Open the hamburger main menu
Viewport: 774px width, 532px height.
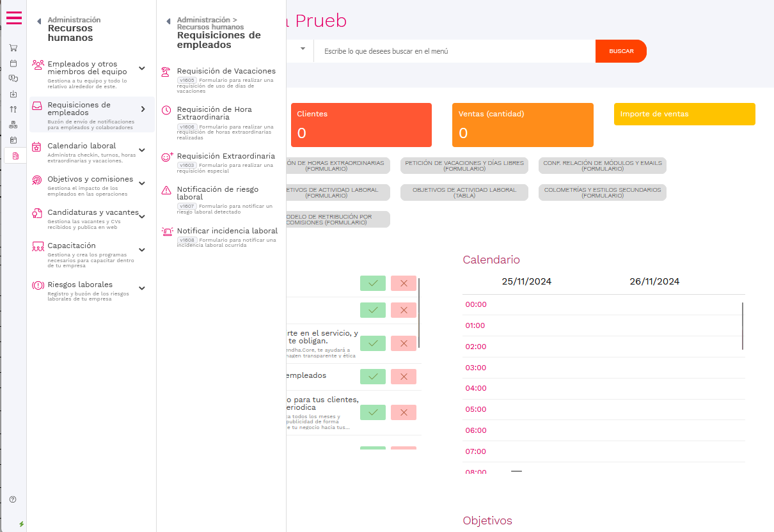pyautogui.click(x=14, y=18)
